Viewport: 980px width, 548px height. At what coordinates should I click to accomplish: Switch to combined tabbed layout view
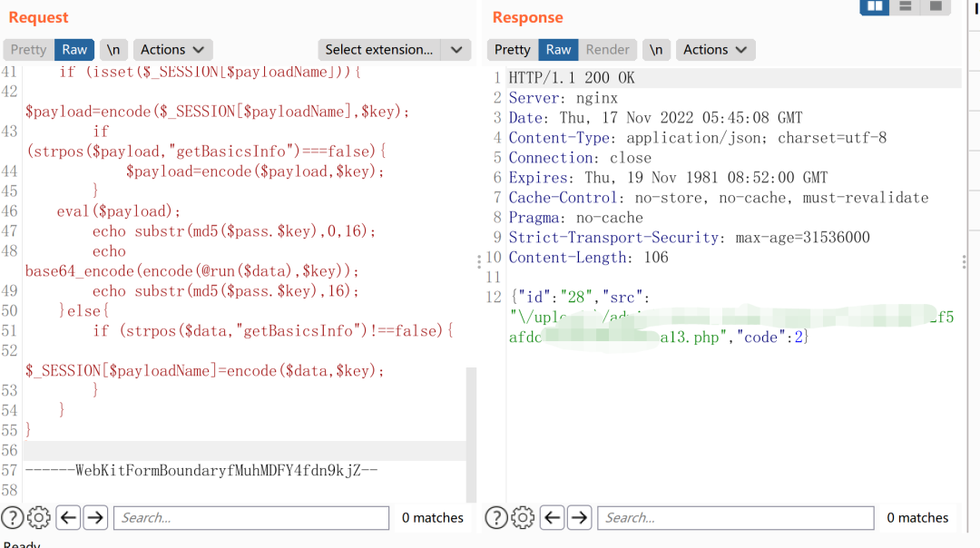click(936, 7)
